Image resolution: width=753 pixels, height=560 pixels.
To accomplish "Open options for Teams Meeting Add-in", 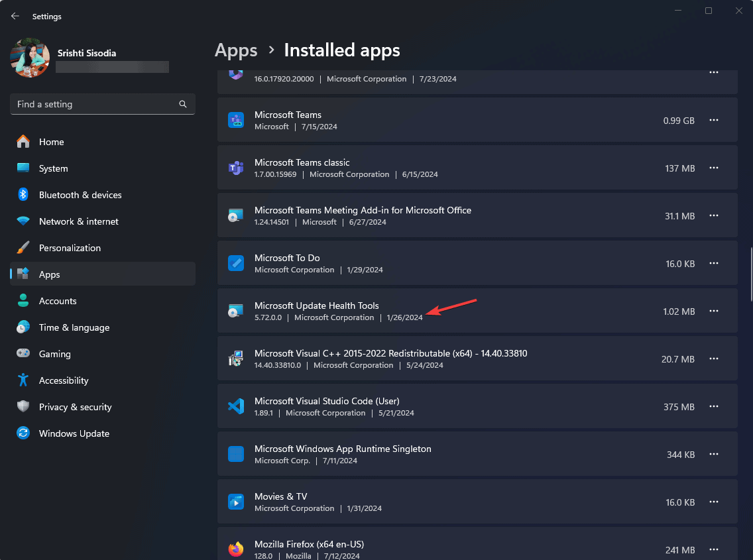I will pyautogui.click(x=714, y=215).
